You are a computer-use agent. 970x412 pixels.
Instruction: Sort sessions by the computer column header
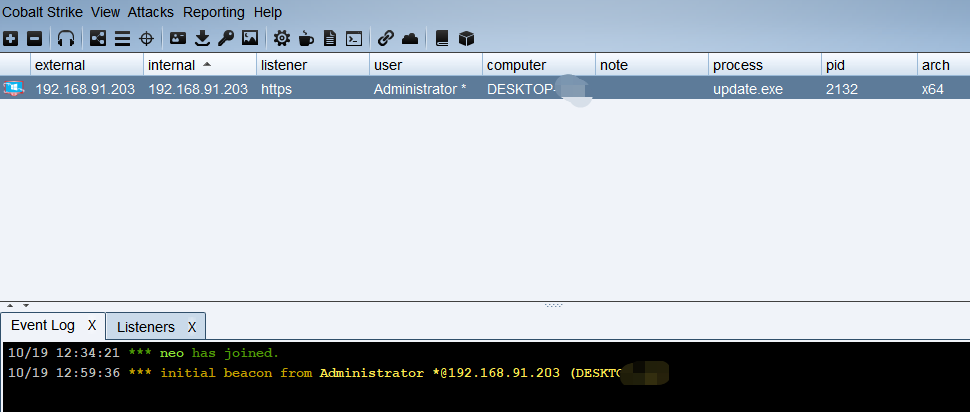539,65
